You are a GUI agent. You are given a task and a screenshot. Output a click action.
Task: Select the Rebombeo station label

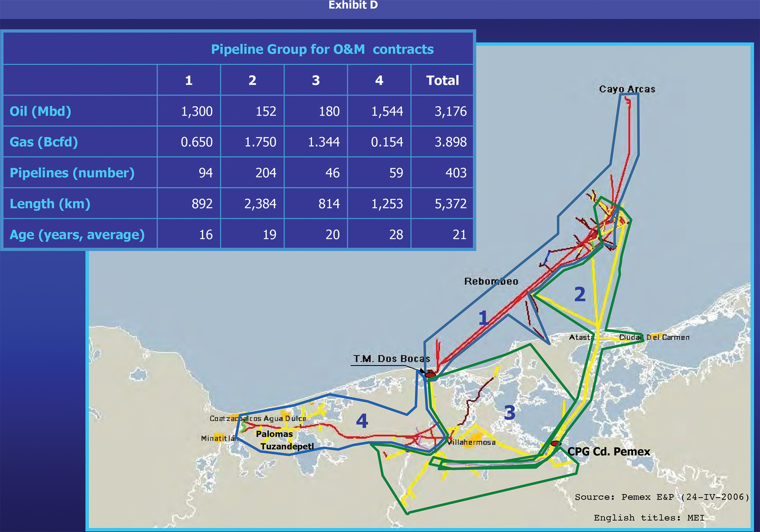click(x=492, y=281)
